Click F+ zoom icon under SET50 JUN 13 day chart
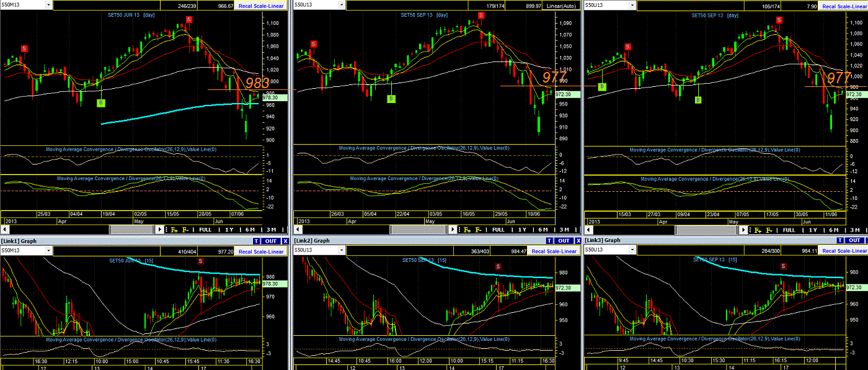 coord(174,229)
